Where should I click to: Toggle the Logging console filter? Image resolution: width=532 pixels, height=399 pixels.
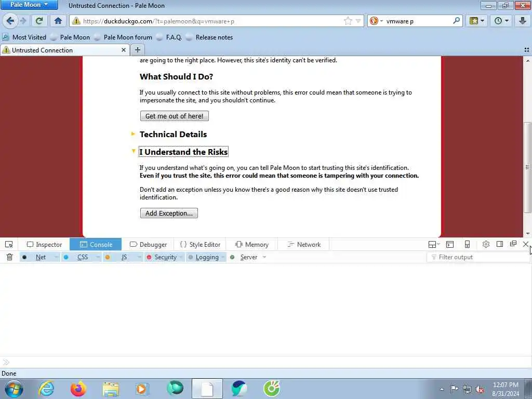tap(203, 257)
